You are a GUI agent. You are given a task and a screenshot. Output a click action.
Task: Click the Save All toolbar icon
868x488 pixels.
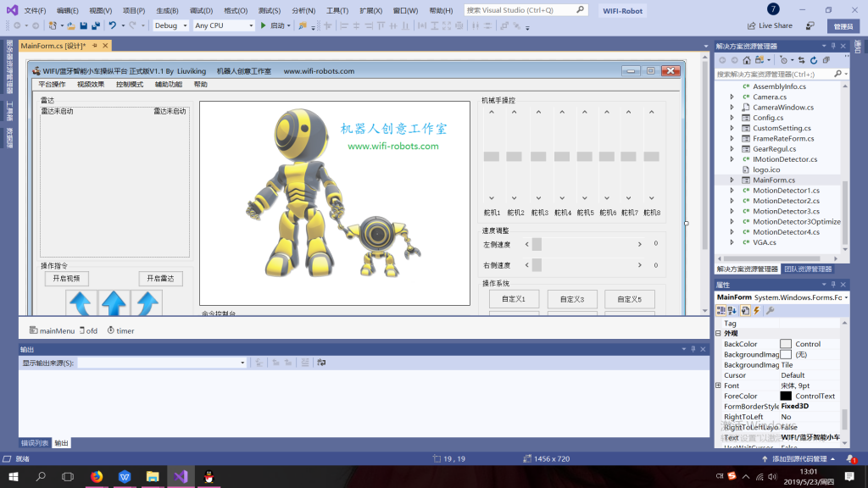tap(96, 25)
